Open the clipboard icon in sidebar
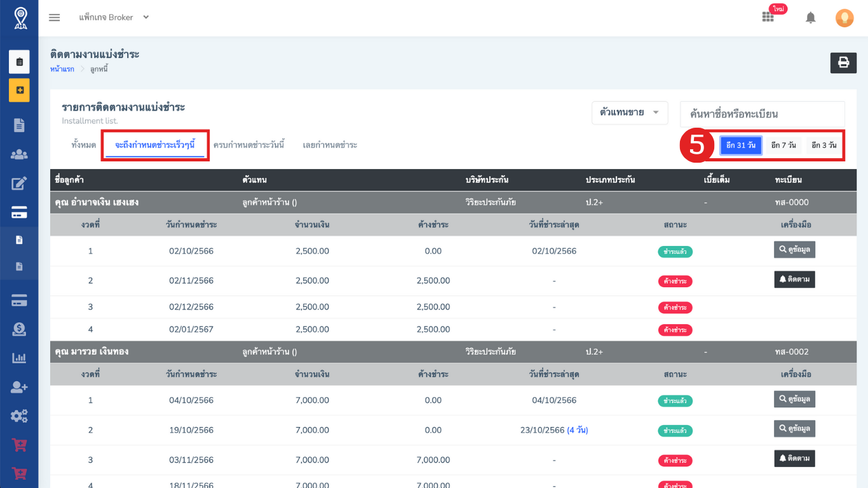 point(19,62)
